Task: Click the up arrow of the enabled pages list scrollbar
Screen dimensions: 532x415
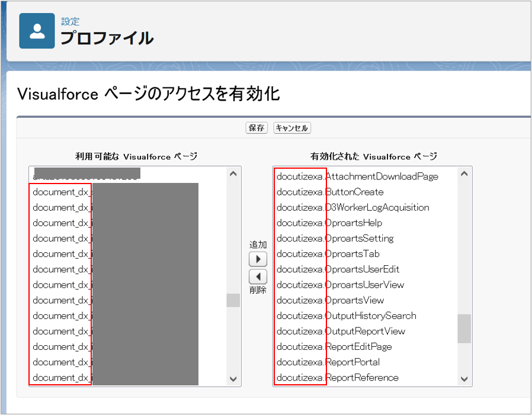Action: click(x=464, y=174)
